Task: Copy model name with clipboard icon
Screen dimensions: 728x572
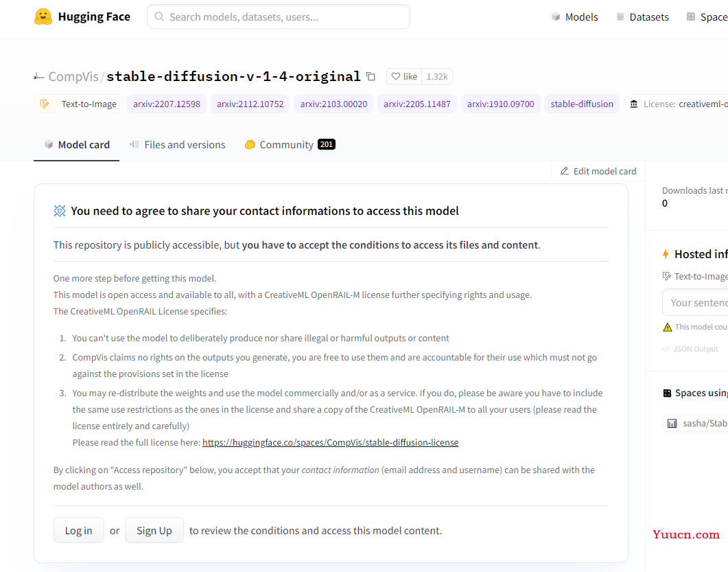Action: [371, 76]
